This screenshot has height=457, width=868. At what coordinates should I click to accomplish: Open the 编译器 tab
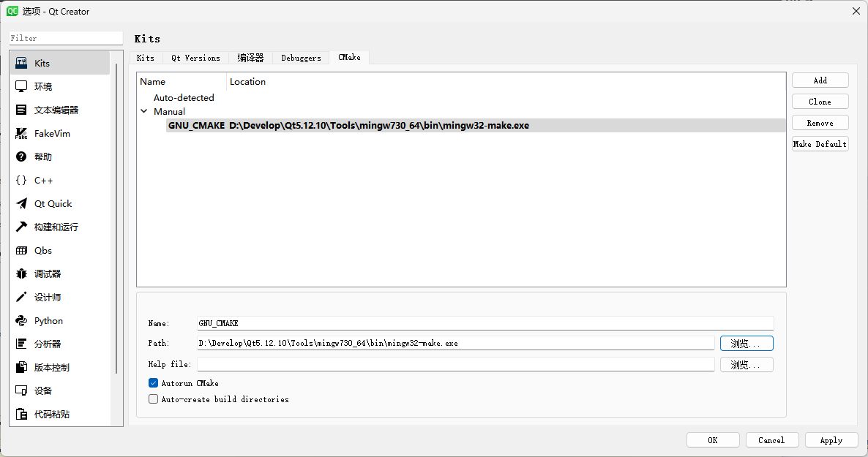pyautogui.click(x=250, y=58)
